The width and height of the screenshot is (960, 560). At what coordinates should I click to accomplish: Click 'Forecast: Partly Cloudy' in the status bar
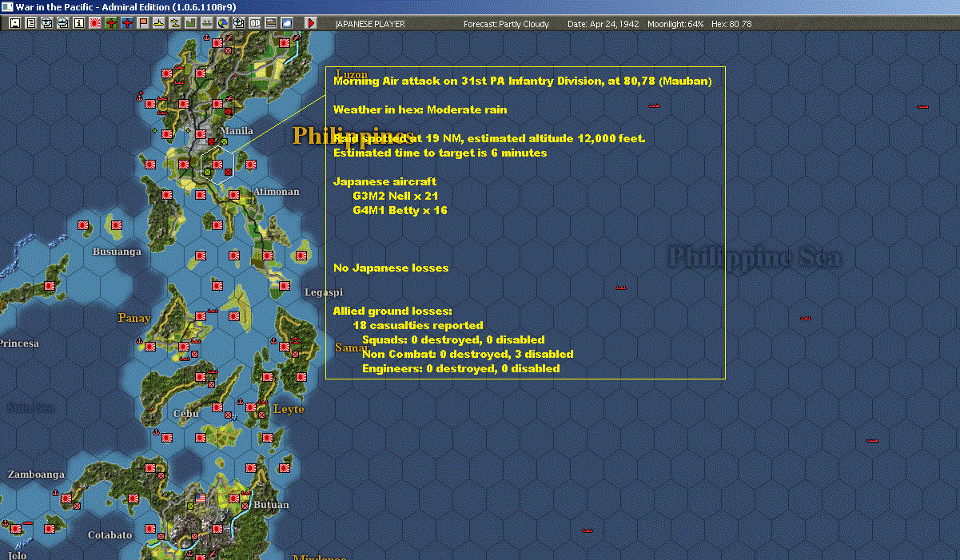click(x=507, y=24)
